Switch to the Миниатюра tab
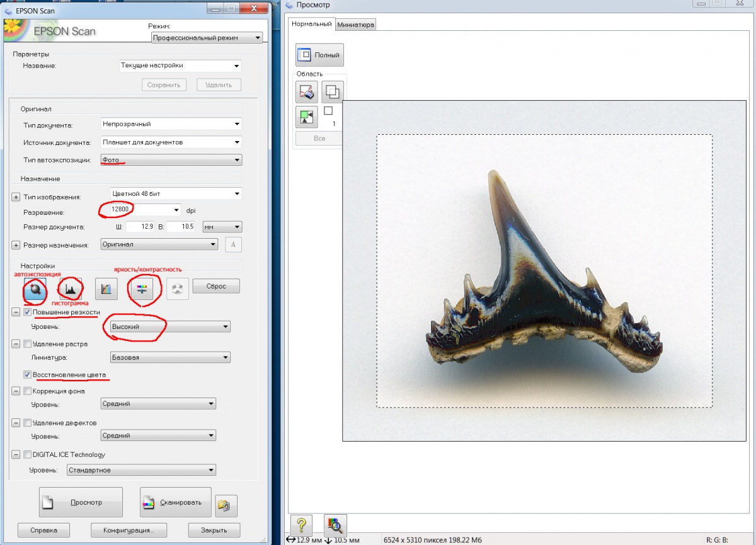Image resolution: width=756 pixels, height=545 pixels. click(355, 25)
